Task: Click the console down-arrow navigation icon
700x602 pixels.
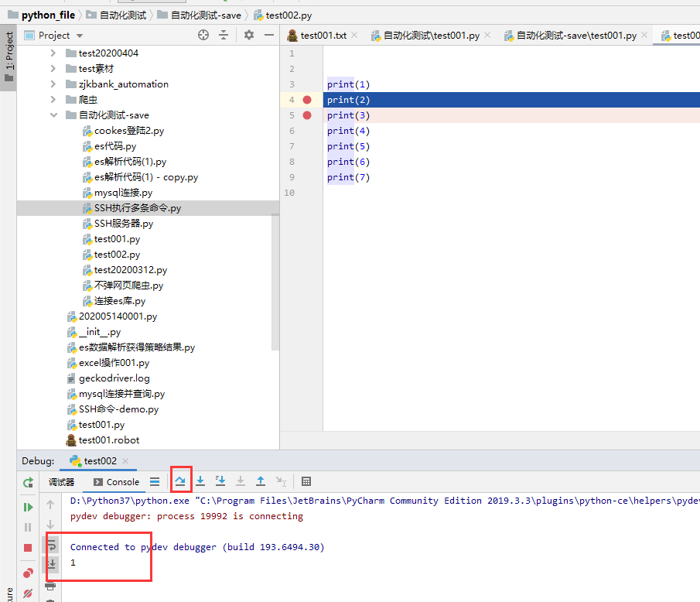Action: tap(50, 525)
